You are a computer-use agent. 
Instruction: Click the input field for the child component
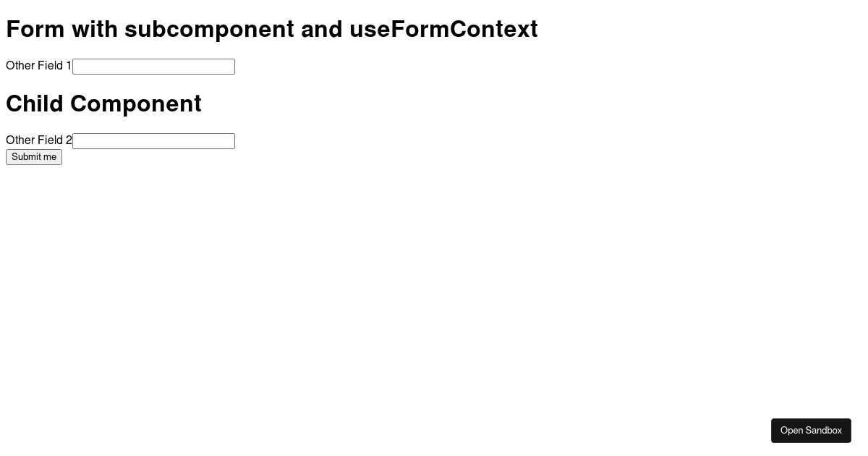153,141
